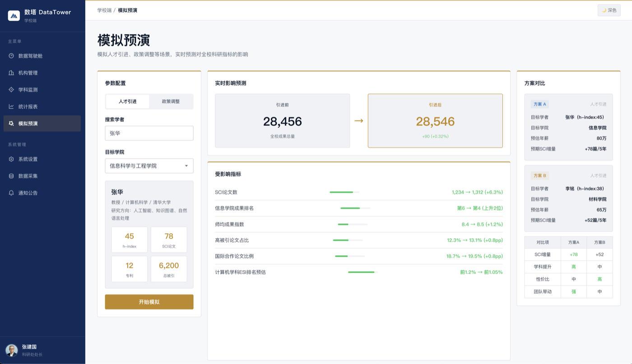Screen dimensions: 632x364
Task: Select the 政策调整 tab
Action: pyautogui.click(x=172, y=101)
